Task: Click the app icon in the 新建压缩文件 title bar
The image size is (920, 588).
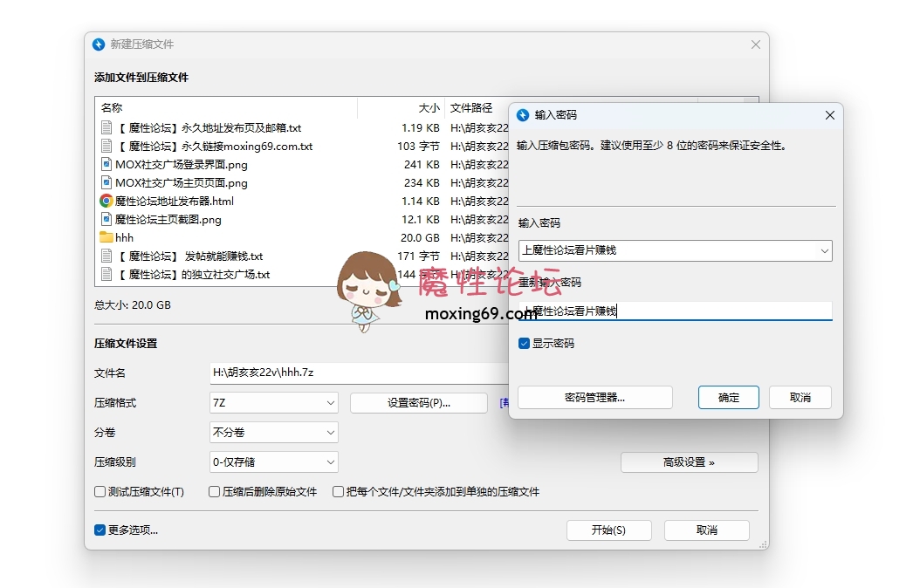Action: [x=99, y=44]
